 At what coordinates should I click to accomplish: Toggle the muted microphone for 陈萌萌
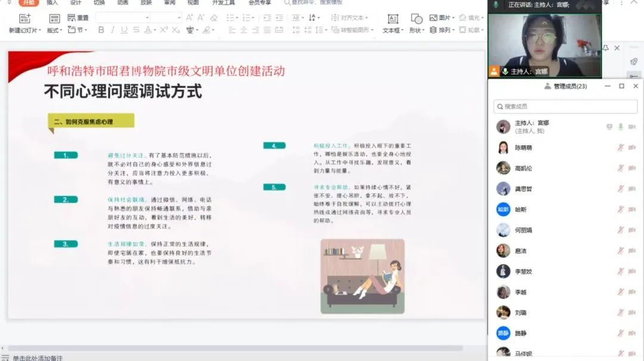(620, 148)
